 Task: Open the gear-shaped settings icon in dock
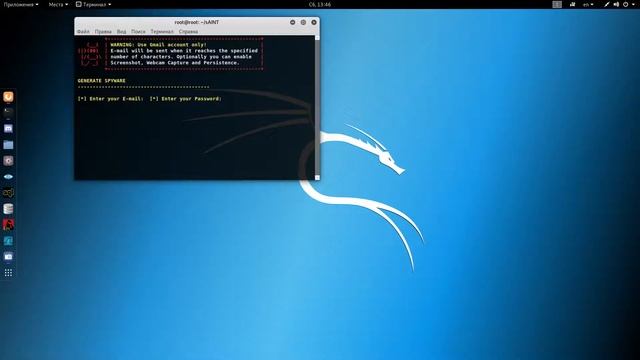(8, 160)
